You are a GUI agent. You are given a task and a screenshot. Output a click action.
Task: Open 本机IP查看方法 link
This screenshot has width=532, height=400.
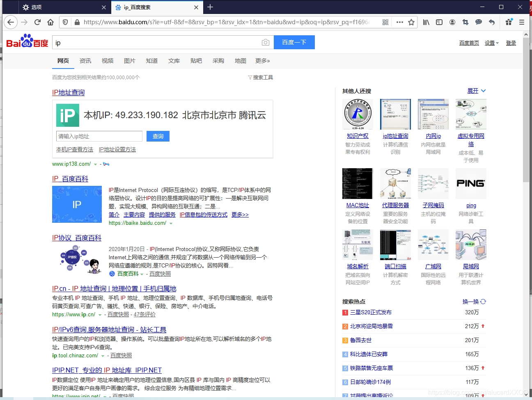coord(75,149)
